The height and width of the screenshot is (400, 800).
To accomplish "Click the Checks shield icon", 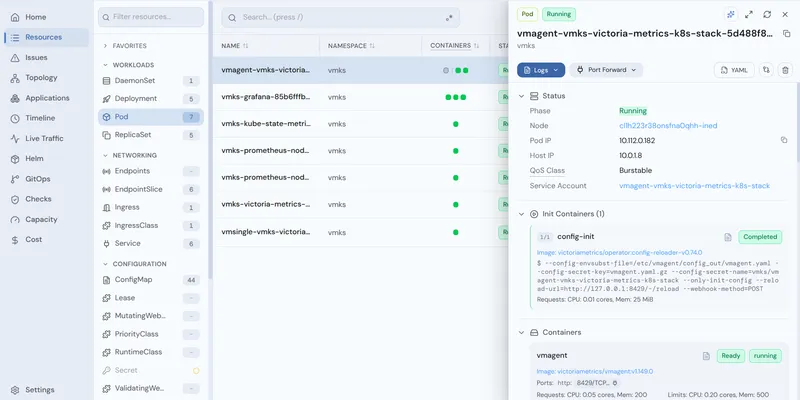I will [15, 199].
